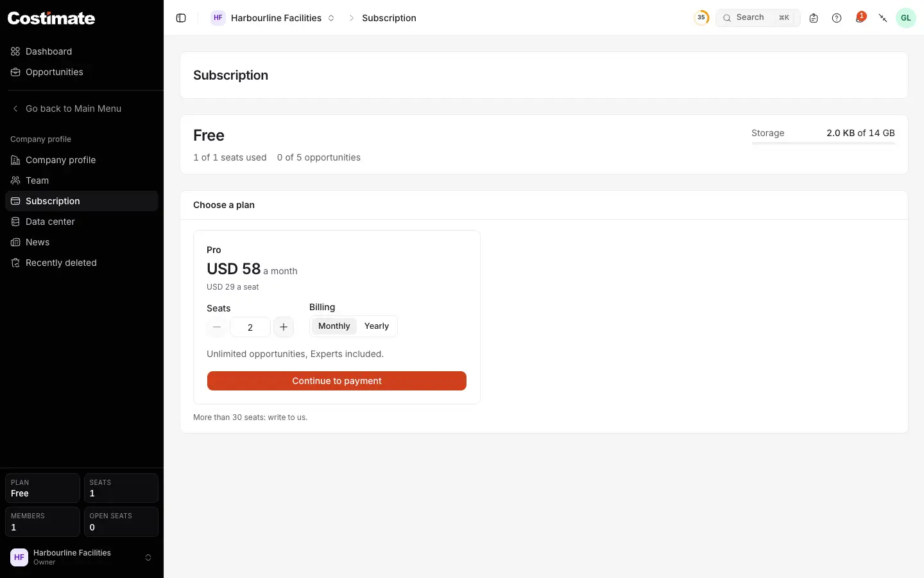Click the Costimate logo
Image resolution: width=924 pixels, height=578 pixels.
(x=51, y=18)
